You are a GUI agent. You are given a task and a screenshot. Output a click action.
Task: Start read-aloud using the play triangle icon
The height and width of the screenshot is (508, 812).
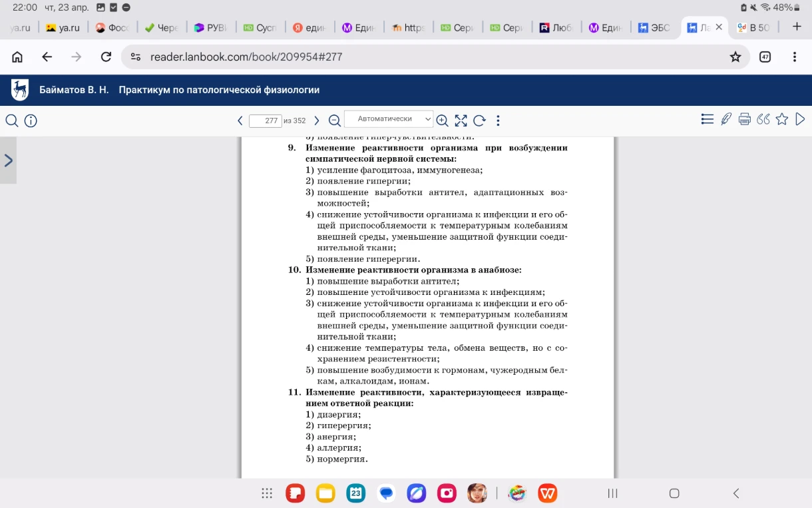(800, 119)
